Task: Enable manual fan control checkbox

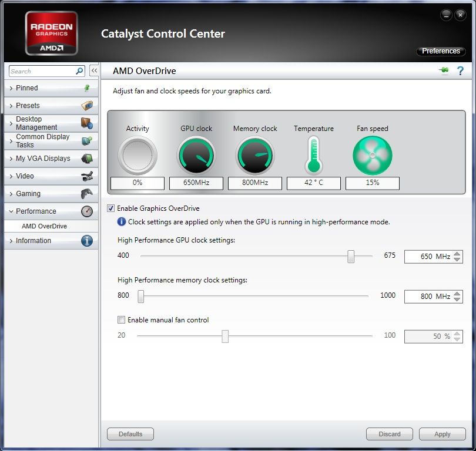Action: [x=122, y=320]
